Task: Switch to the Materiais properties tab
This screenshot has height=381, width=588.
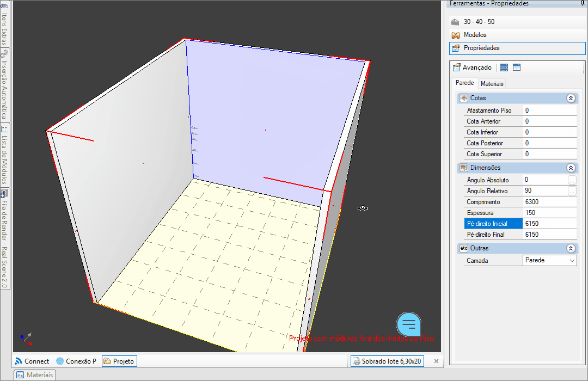Action: (492, 84)
